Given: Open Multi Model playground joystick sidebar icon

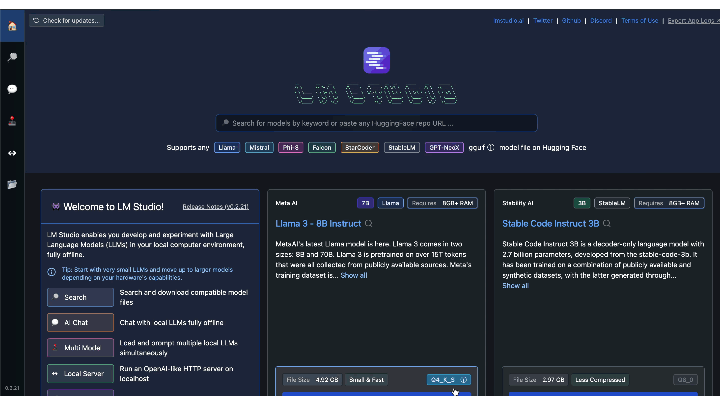Looking at the screenshot, I should pyautogui.click(x=12, y=121).
